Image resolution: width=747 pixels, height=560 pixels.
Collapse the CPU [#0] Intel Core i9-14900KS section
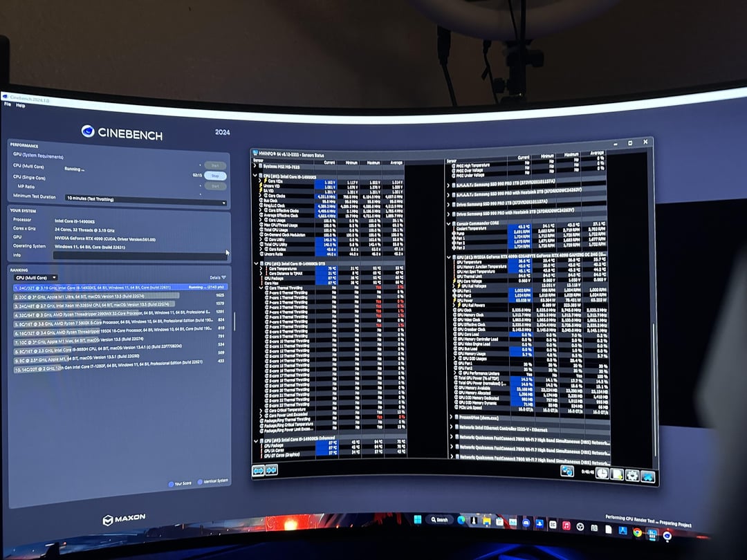(255, 175)
